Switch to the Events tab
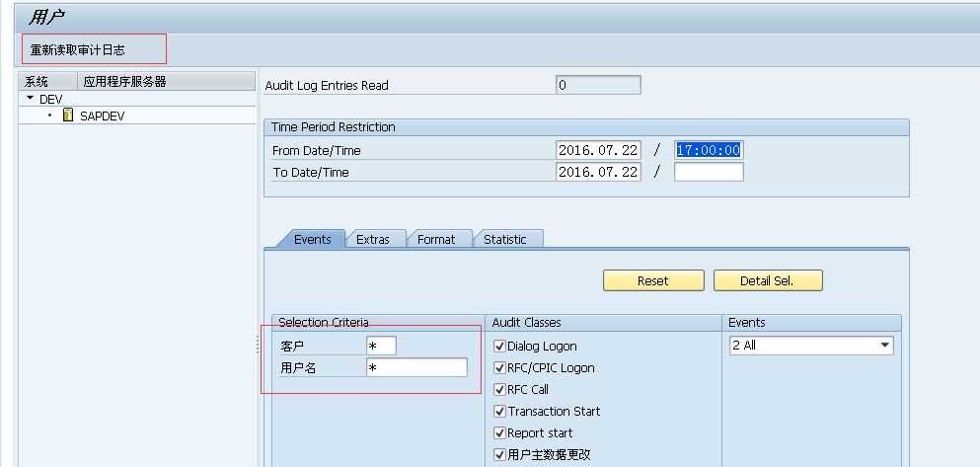Screen dimensions: 980x467 point(312,239)
